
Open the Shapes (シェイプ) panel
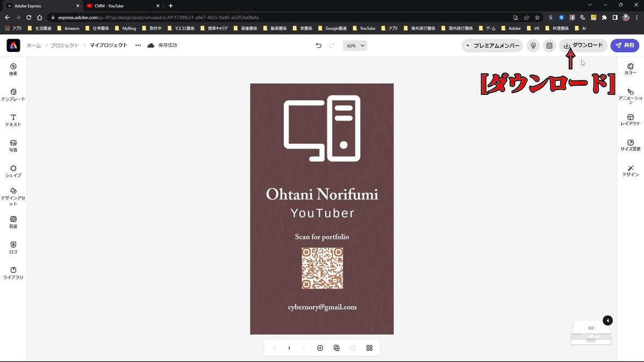[x=13, y=171]
